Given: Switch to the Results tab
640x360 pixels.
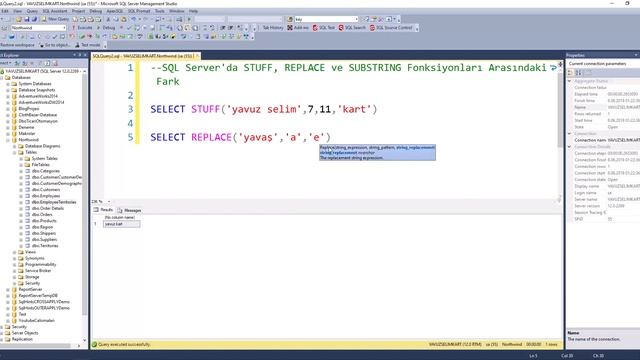Looking at the screenshot, I should [103, 210].
